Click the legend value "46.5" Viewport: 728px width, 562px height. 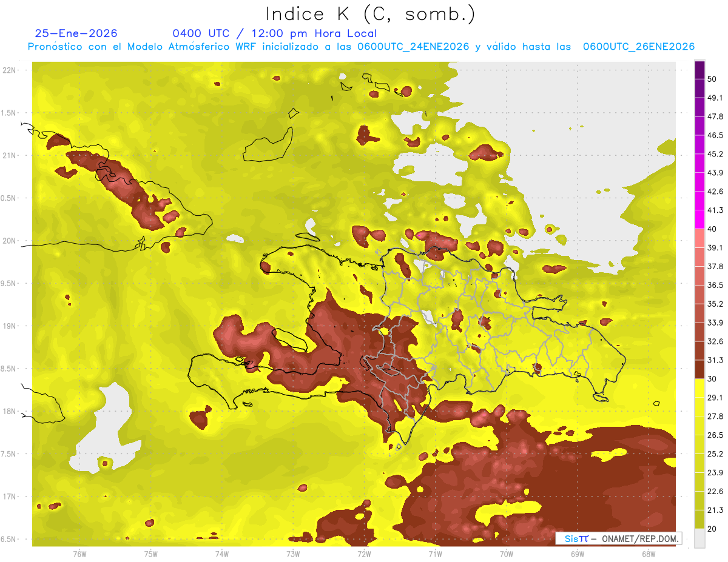point(716,135)
